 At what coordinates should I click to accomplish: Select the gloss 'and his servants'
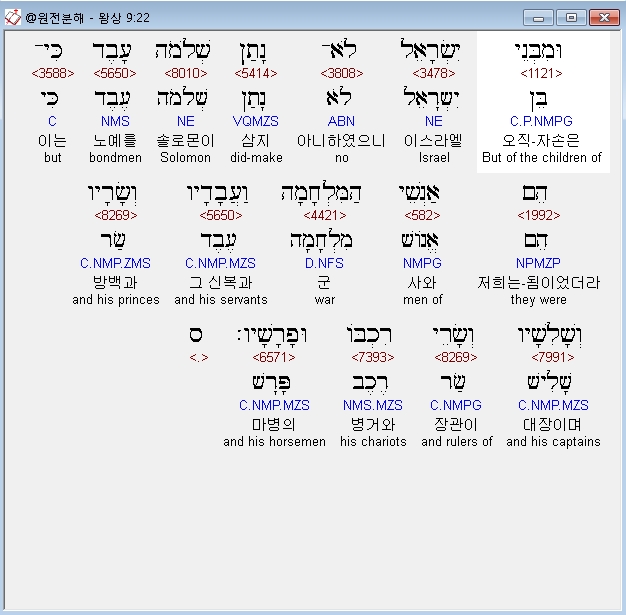[x=221, y=300]
